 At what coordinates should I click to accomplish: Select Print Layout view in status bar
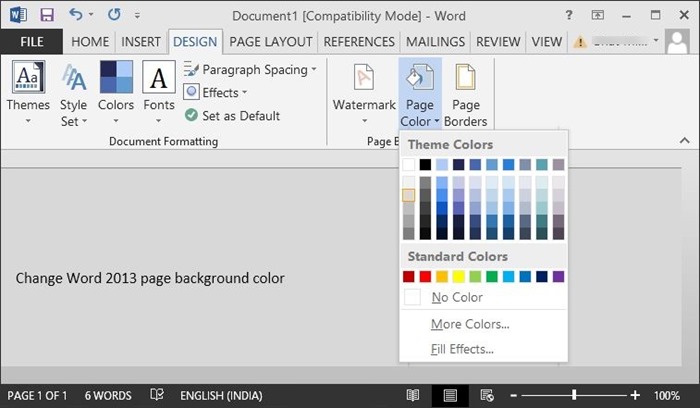(x=450, y=395)
